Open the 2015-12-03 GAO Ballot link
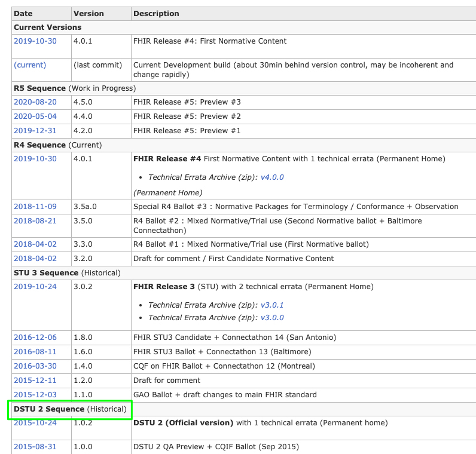The image size is (476, 454). tap(35, 394)
